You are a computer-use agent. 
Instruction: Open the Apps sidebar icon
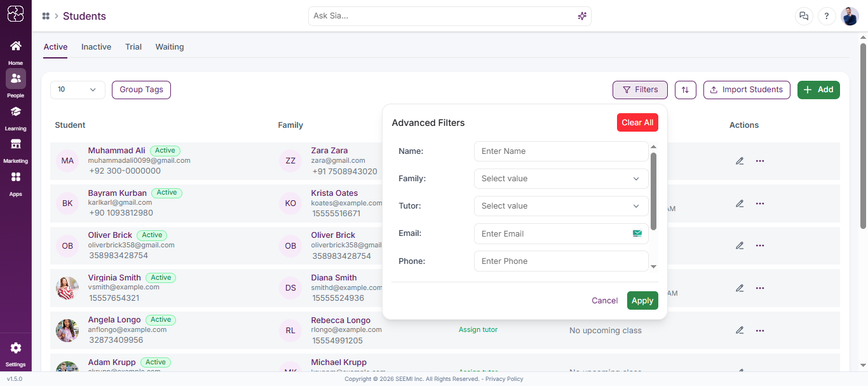pos(16,177)
